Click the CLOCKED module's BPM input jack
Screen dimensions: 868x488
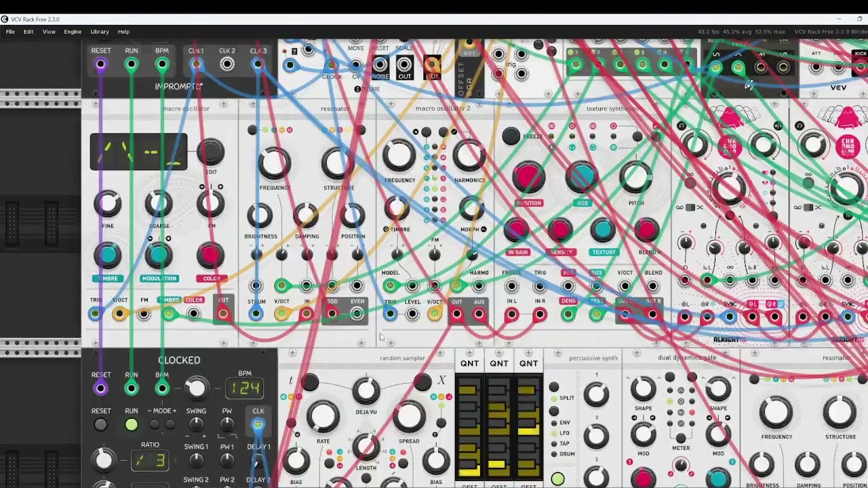[x=161, y=388]
